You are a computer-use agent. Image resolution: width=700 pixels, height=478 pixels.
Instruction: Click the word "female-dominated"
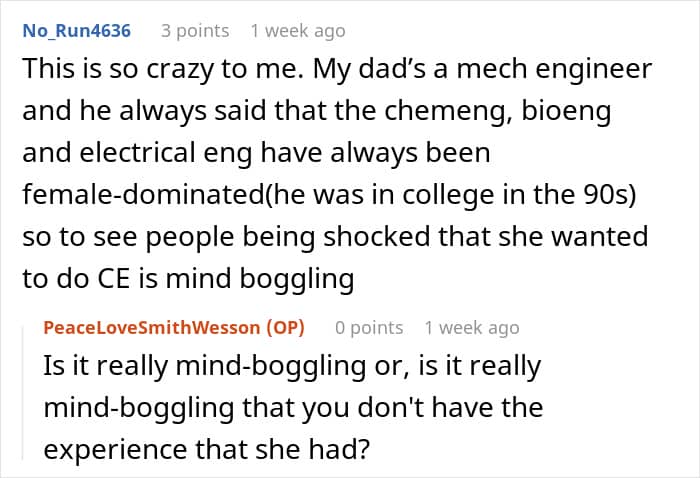(x=143, y=195)
